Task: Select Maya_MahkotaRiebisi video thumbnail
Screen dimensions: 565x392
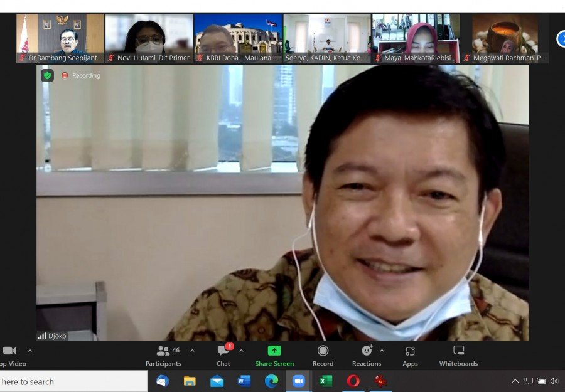Action: pyautogui.click(x=416, y=38)
